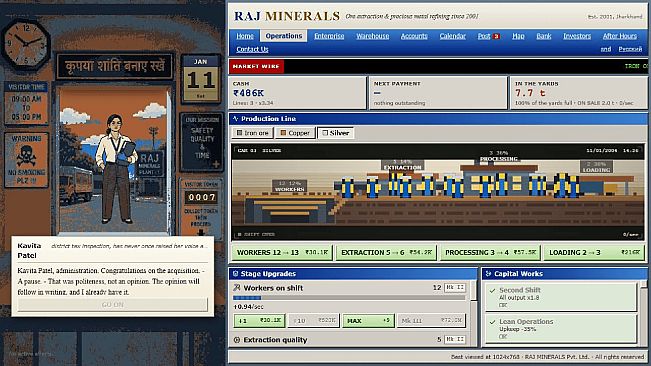Image resolution: width=651 pixels, height=366 pixels.
Task: Upgrade Extraction 5 to 6
Action: pos(386,252)
